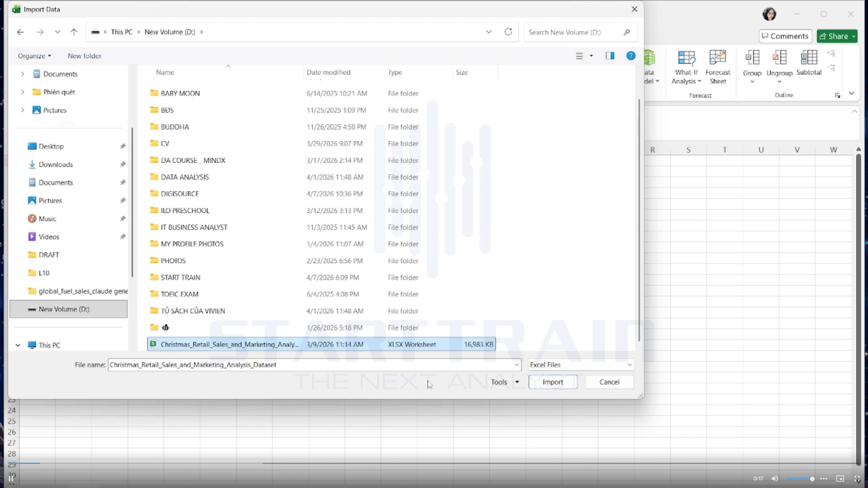Open the recent locations dropdown arrow
868x488 pixels.
57,32
